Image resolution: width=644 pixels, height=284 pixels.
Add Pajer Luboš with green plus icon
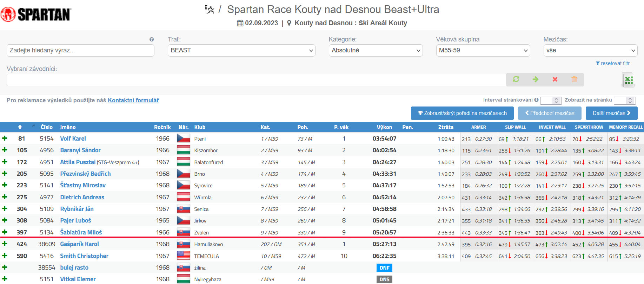point(5,220)
